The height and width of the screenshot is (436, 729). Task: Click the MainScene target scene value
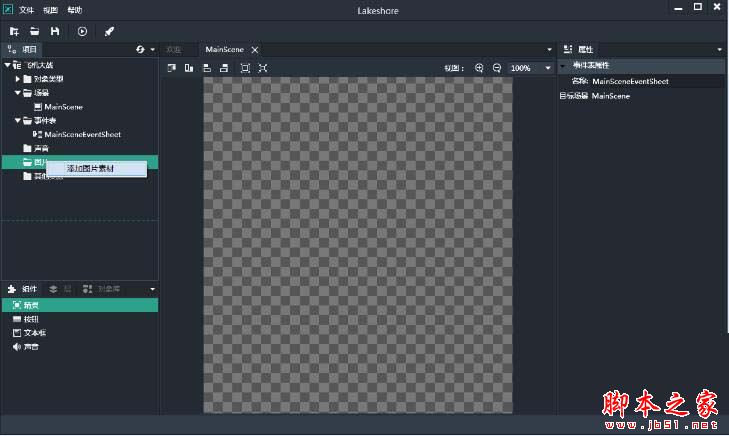coord(610,96)
